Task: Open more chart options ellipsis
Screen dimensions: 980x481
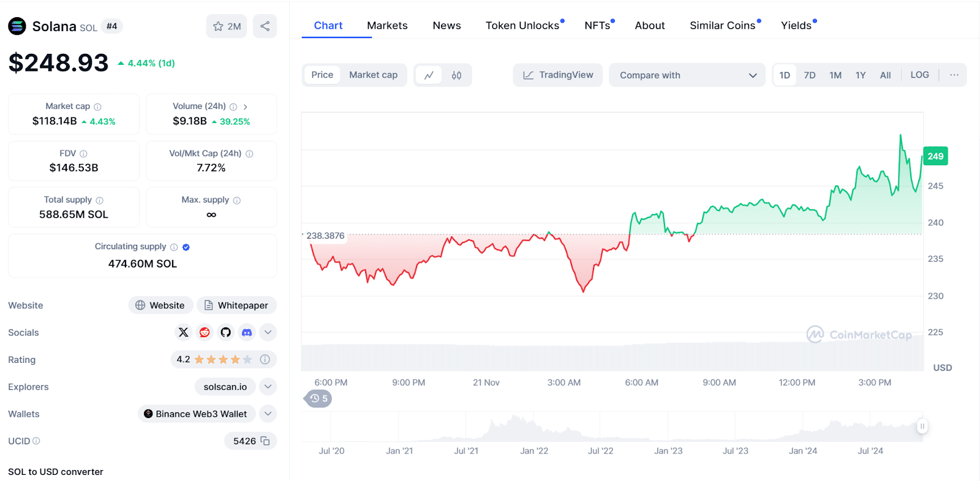Action: point(954,75)
